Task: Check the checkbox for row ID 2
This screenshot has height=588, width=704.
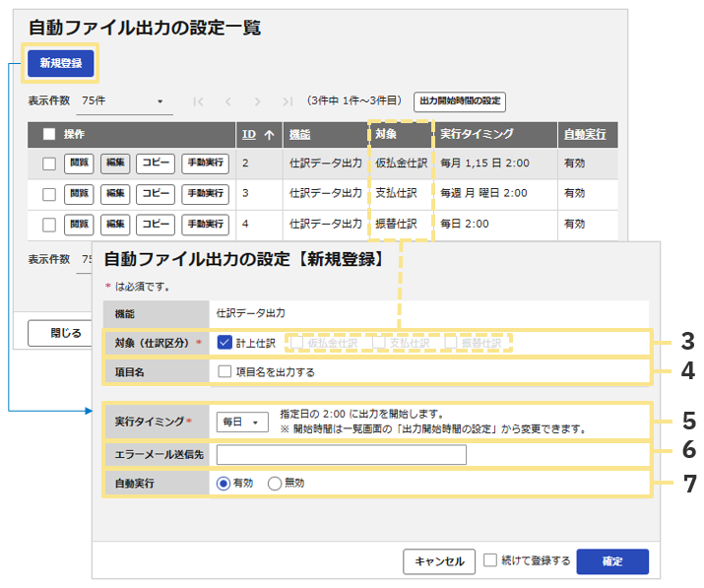Action: tap(49, 163)
